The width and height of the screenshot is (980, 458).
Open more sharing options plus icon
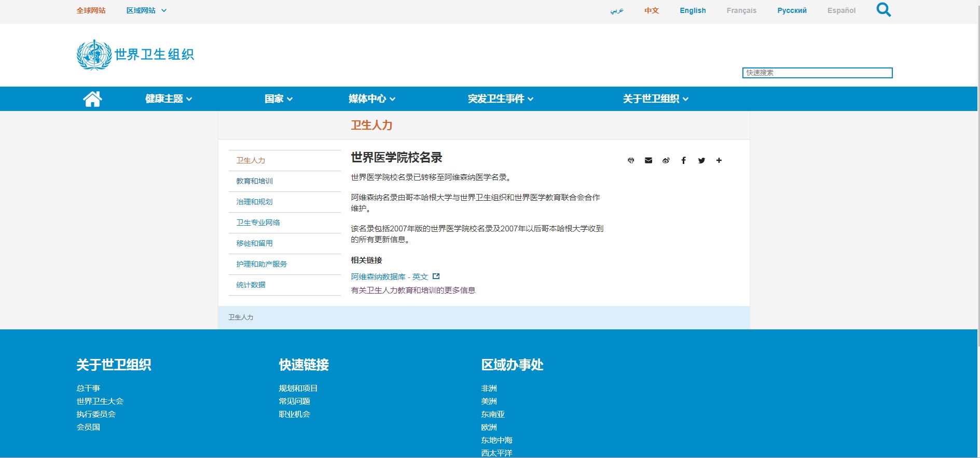(x=719, y=160)
